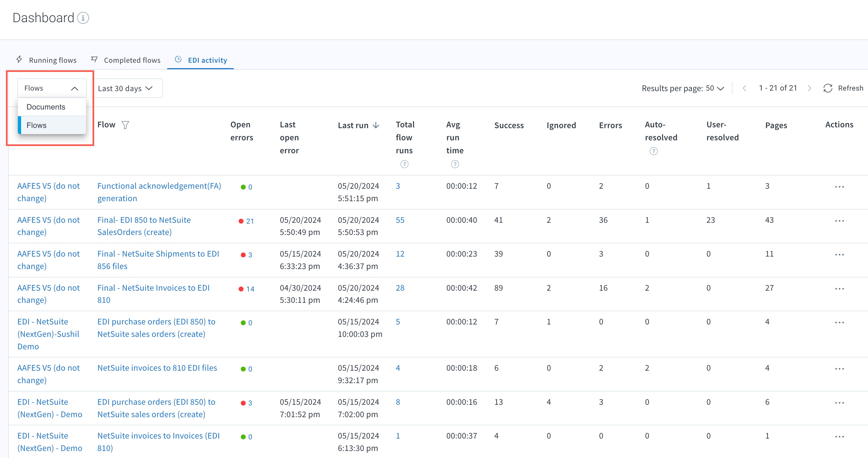This screenshot has height=458, width=868.
Task: Open Actions menu for Functional acknowledgement row
Action: click(x=840, y=187)
